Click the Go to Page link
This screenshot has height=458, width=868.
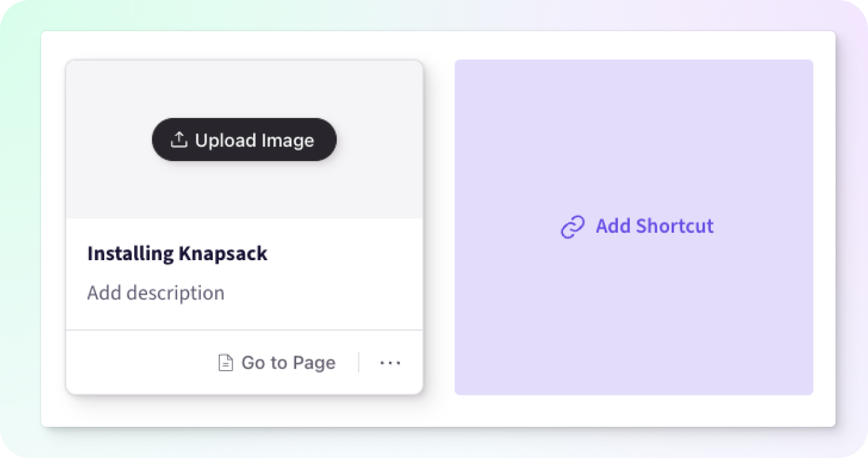pyautogui.click(x=277, y=363)
